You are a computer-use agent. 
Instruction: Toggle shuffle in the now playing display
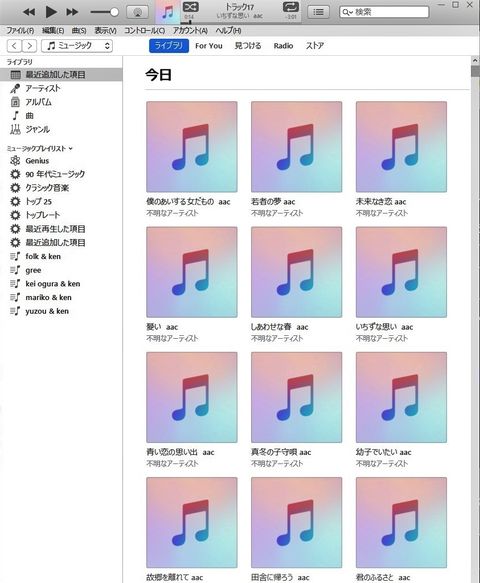[x=190, y=7]
